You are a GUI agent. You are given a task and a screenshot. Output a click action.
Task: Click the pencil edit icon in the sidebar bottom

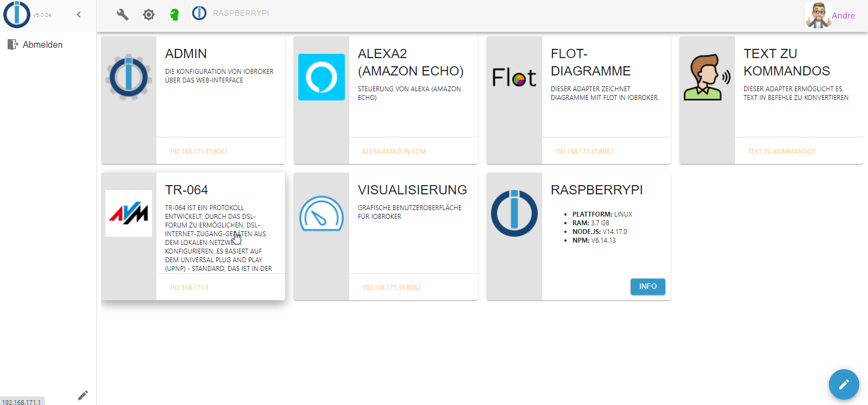83,395
